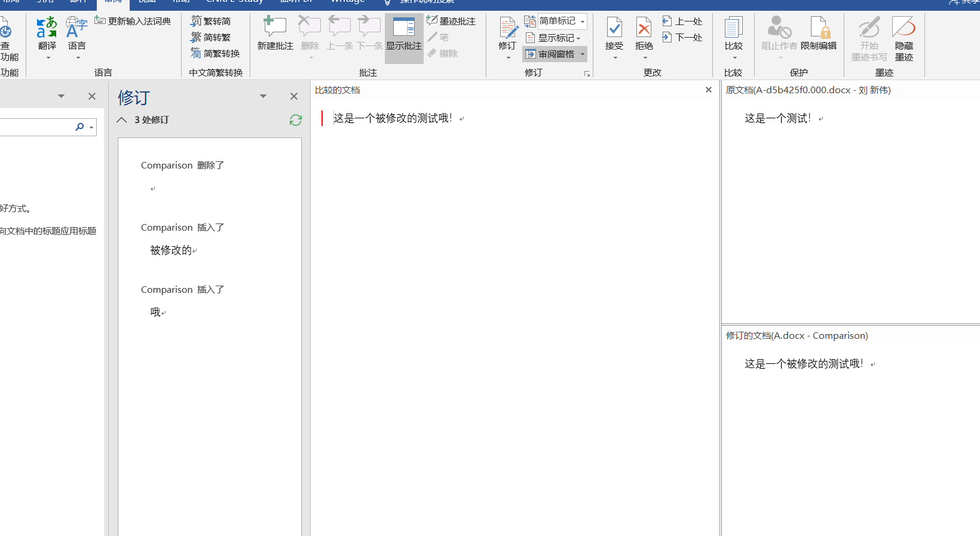980x536 pixels.
Task: Open Show Markup (显示标记) menu
Action: coord(553,38)
